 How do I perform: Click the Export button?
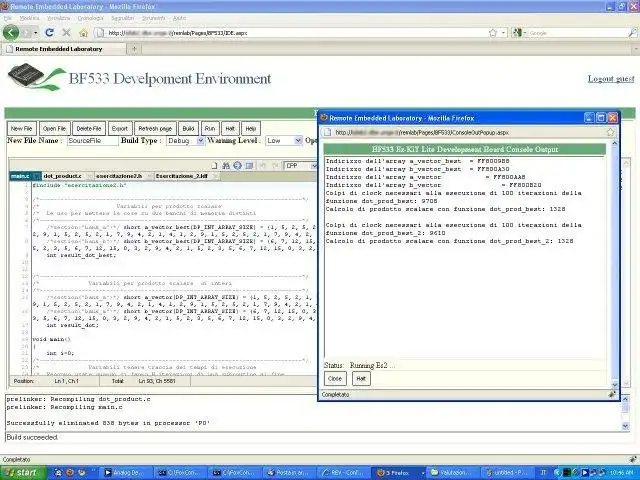[120, 129]
